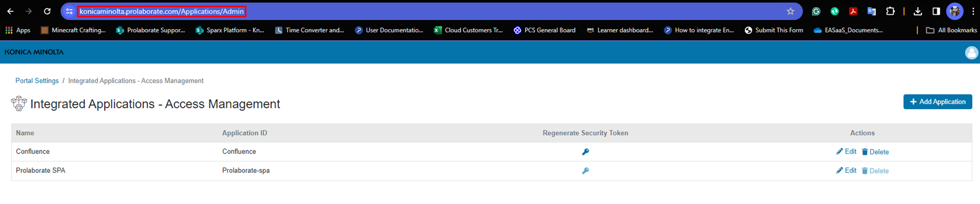Edit the Prolaborate SPA application
The height and width of the screenshot is (204, 980).
tap(846, 171)
